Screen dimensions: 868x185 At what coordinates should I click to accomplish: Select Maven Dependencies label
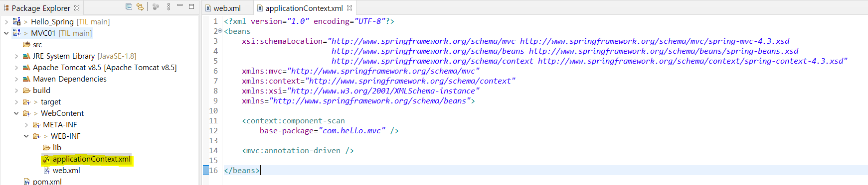pos(70,79)
